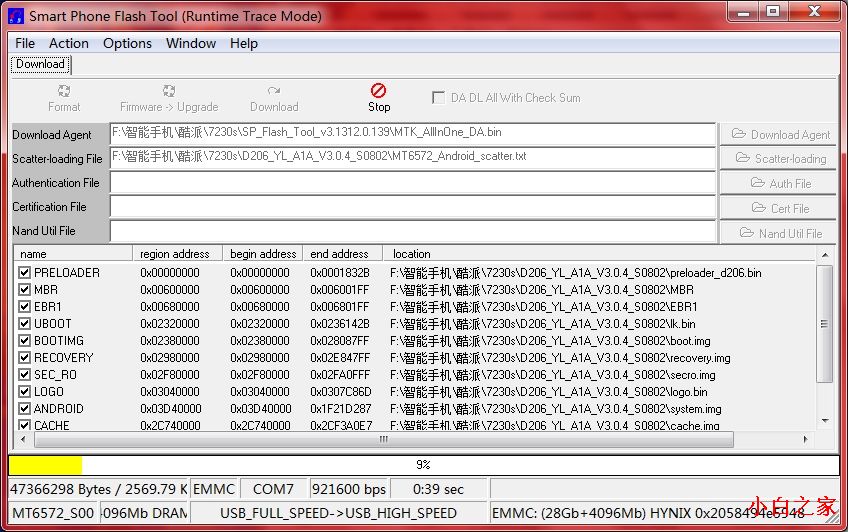Image resolution: width=848 pixels, height=532 pixels.
Task: Click the partition list scroll-down arrow
Action: click(825, 421)
